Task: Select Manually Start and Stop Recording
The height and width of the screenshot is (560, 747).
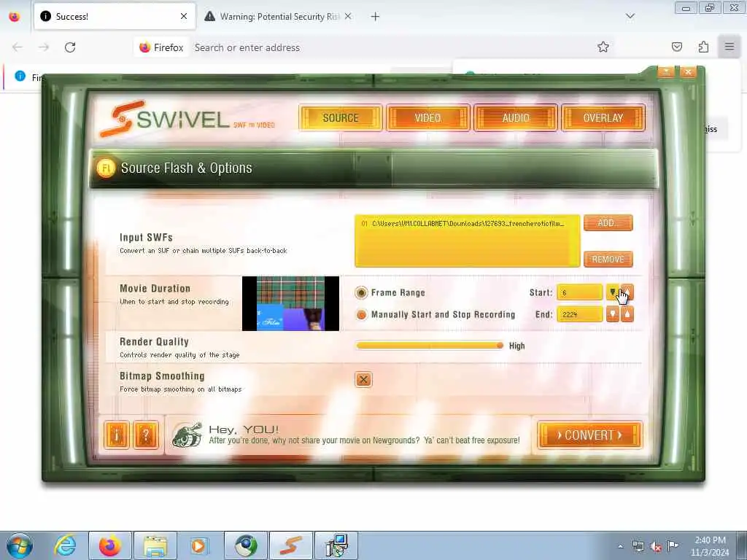Action: pos(362,314)
